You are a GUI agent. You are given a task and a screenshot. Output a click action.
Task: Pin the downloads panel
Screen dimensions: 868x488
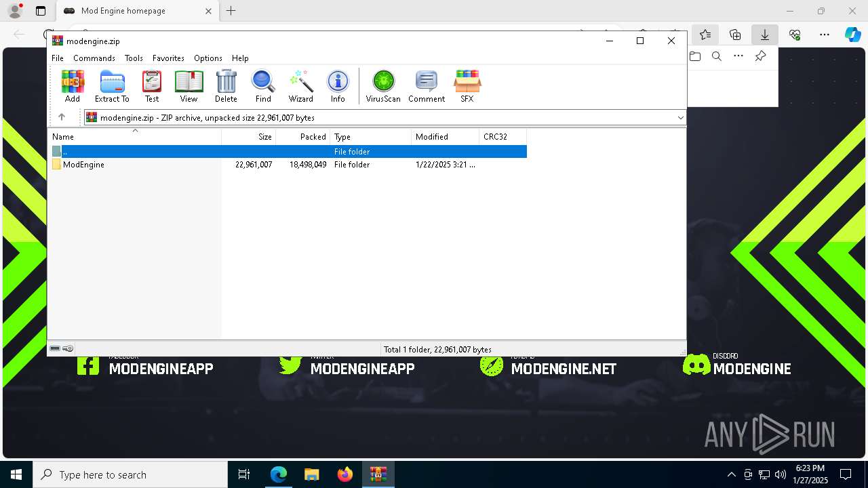coord(761,56)
